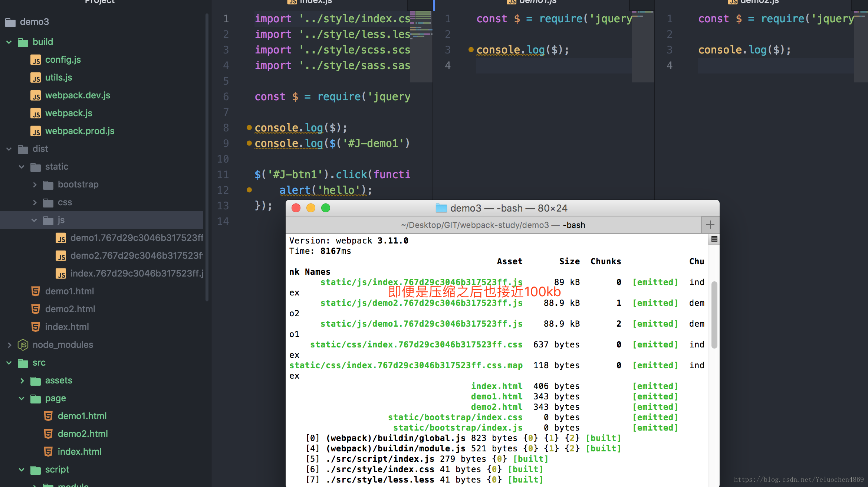Screen dimensions: 868x487
Task: Click the terminal vertical scrollbar thumb
Action: pos(714,315)
